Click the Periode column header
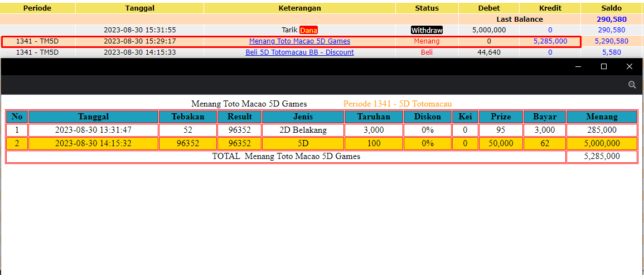The image size is (644, 275). [x=37, y=8]
